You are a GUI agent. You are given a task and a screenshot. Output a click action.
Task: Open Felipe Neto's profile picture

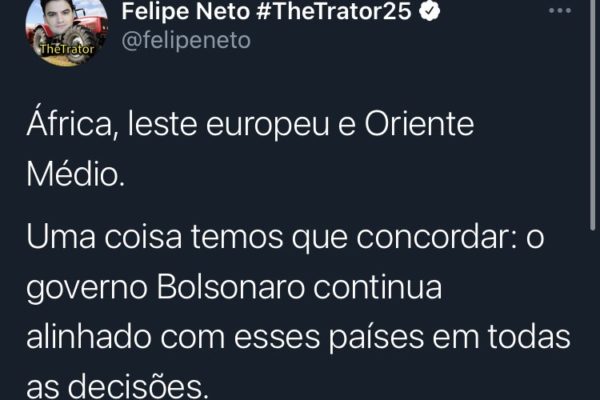pyautogui.click(x=66, y=31)
